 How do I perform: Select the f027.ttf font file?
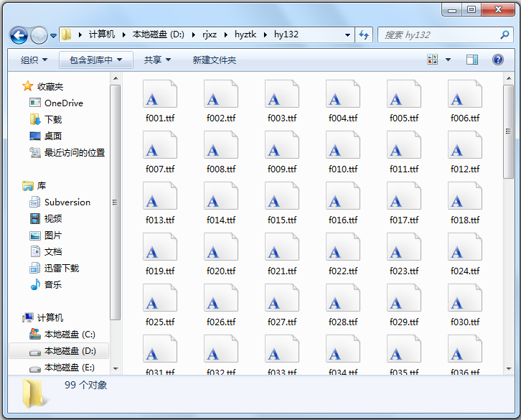(x=282, y=306)
